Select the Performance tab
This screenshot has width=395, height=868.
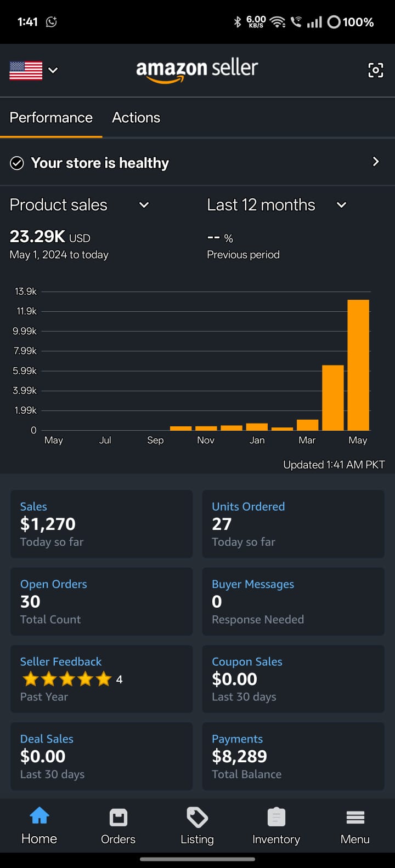click(51, 118)
